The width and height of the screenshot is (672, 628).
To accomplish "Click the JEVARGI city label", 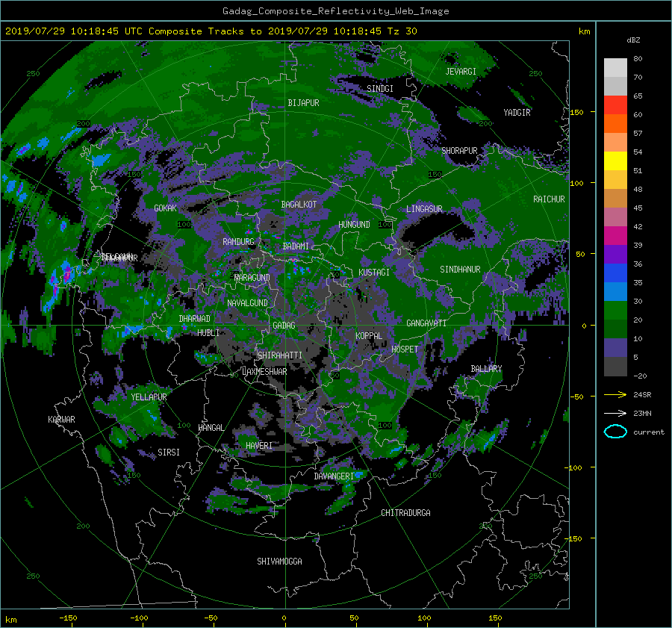I will pos(461,72).
